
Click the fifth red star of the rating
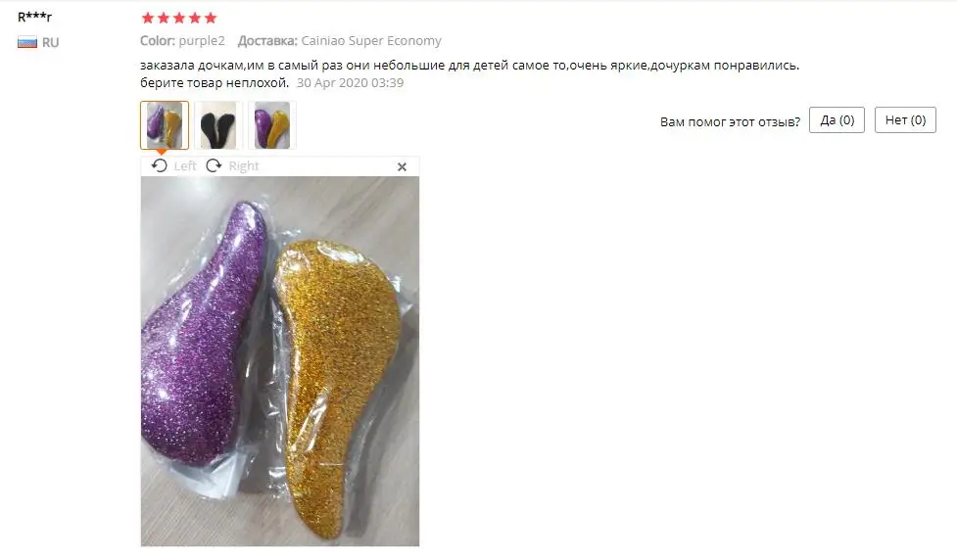[211, 18]
